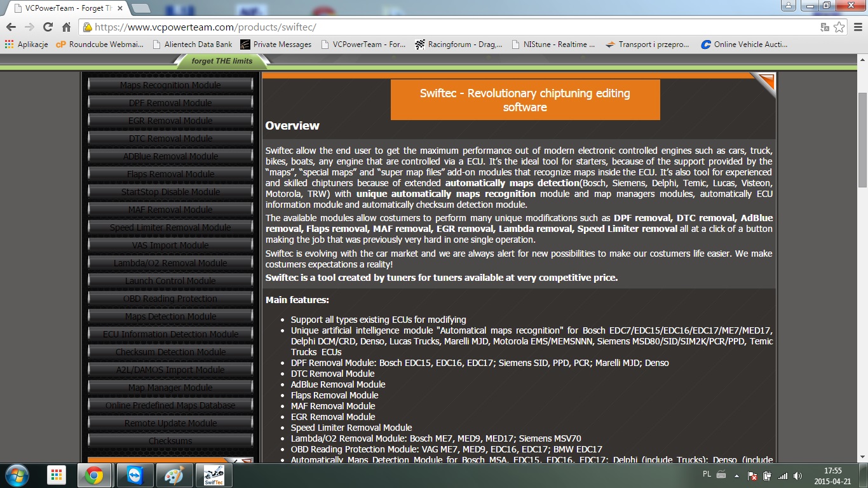The height and width of the screenshot is (488, 868).
Task: Click the browser back arrow
Action: 11,27
